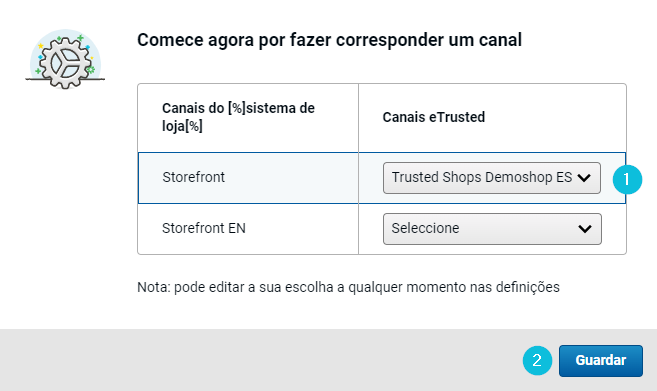Click the numbered step 1 badge

(x=627, y=180)
